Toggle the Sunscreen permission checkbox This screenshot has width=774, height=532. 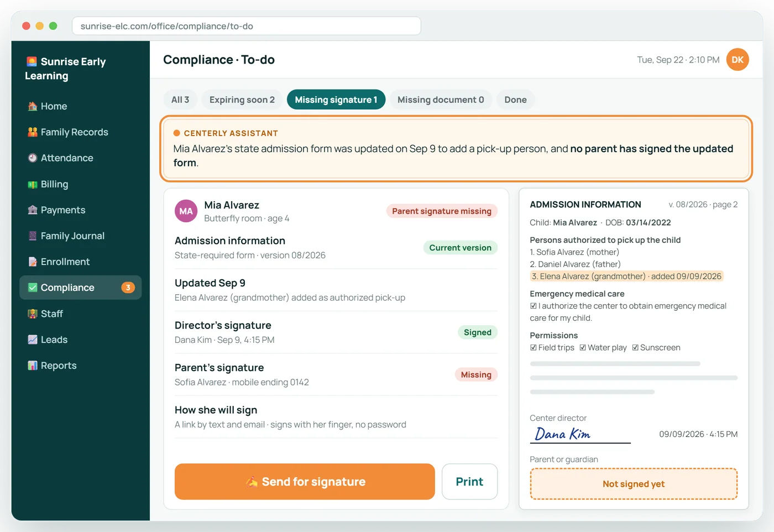tap(635, 347)
